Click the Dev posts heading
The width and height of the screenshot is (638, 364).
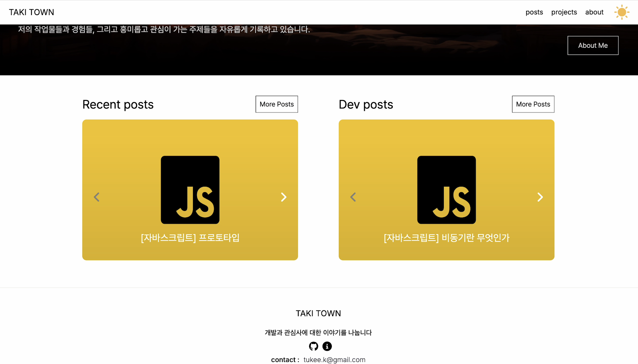[x=366, y=104]
